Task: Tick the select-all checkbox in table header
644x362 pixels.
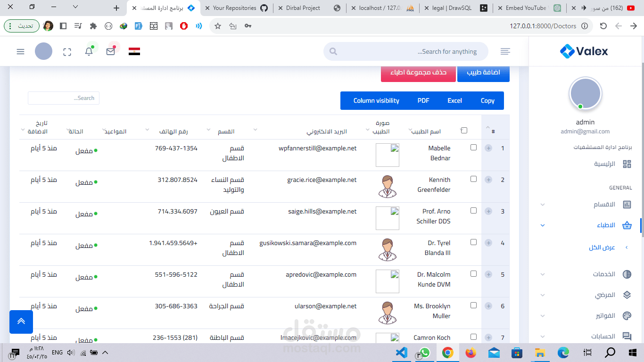Action: [x=464, y=130]
